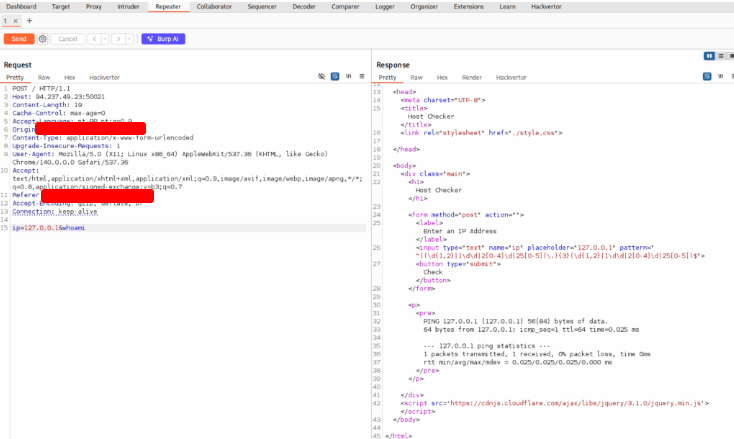Image resolution: width=734 pixels, height=439 pixels.
Task: Toggle hidden characters visibility in request
Action: pos(321,76)
